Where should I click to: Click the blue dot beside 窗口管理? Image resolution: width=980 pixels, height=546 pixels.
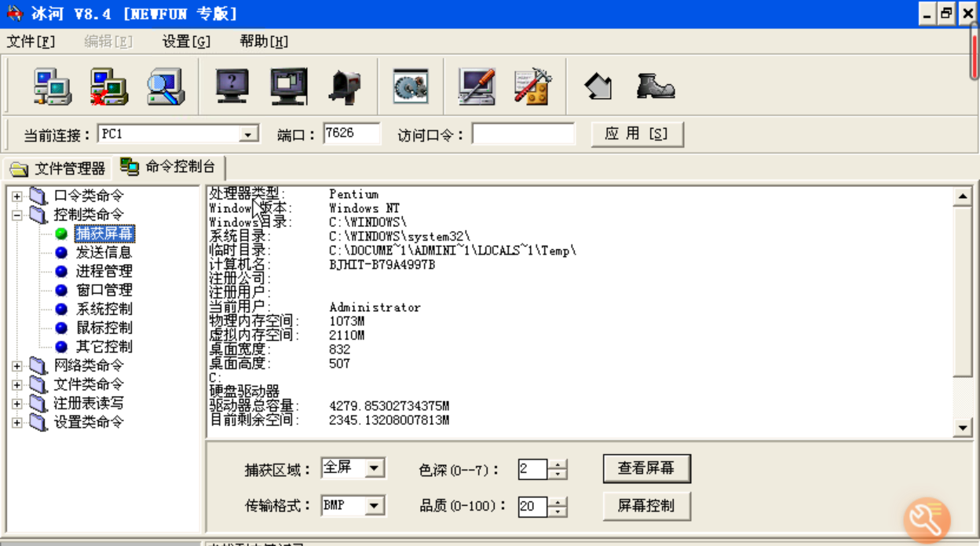click(x=61, y=290)
